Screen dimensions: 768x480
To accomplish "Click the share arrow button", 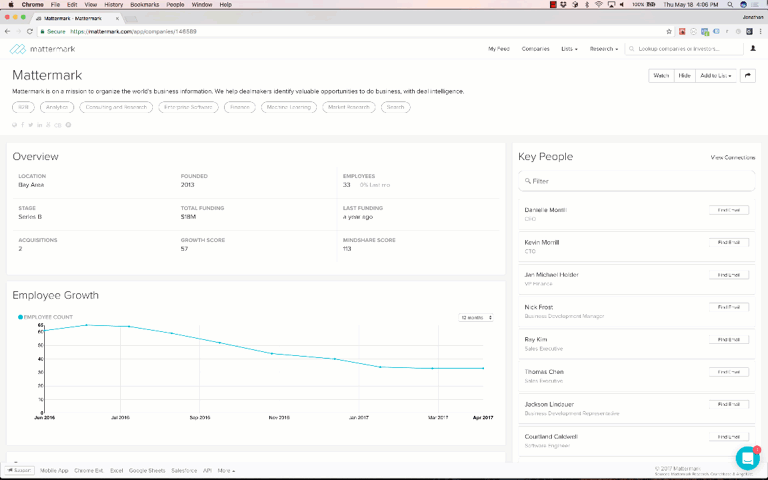I will click(747, 76).
